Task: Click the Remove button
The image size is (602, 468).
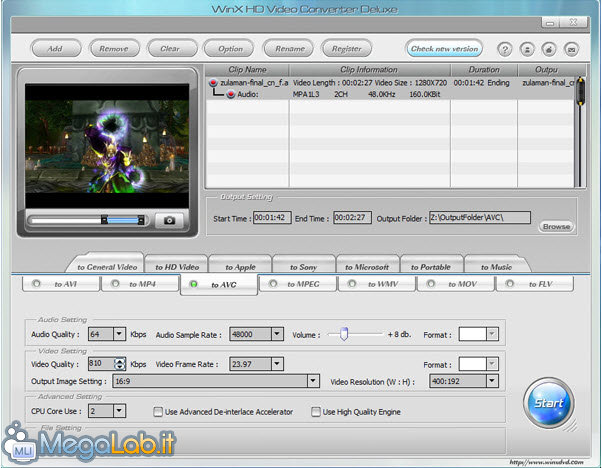Action: click(x=114, y=49)
